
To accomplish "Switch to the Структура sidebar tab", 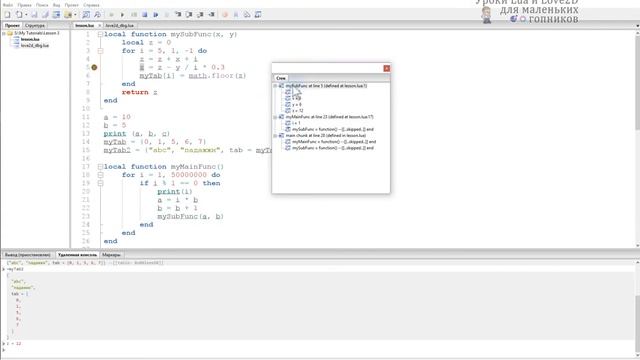I will point(35,25).
